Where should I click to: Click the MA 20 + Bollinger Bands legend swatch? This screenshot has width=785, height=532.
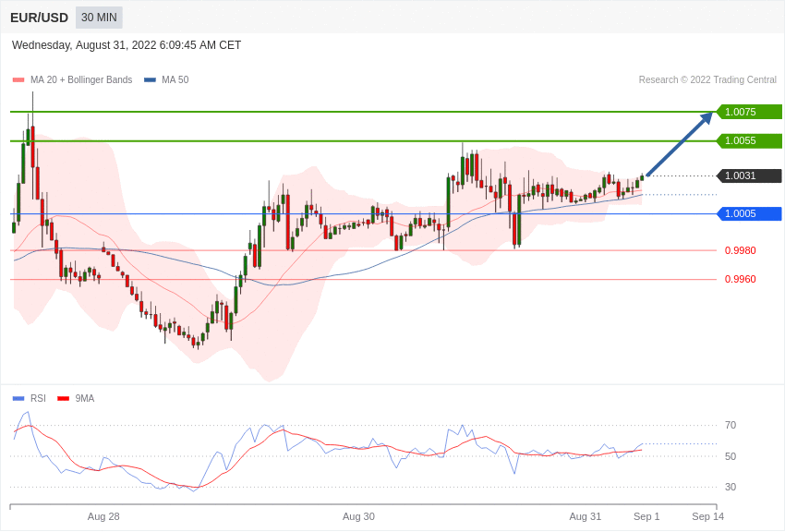[x=18, y=79]
